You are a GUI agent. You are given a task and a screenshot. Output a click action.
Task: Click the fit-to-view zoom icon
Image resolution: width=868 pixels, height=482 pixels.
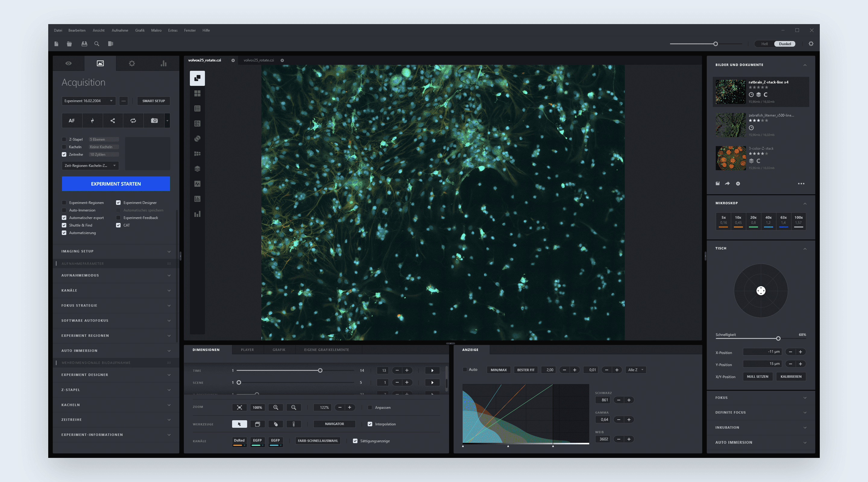click(x=240, y=408)
